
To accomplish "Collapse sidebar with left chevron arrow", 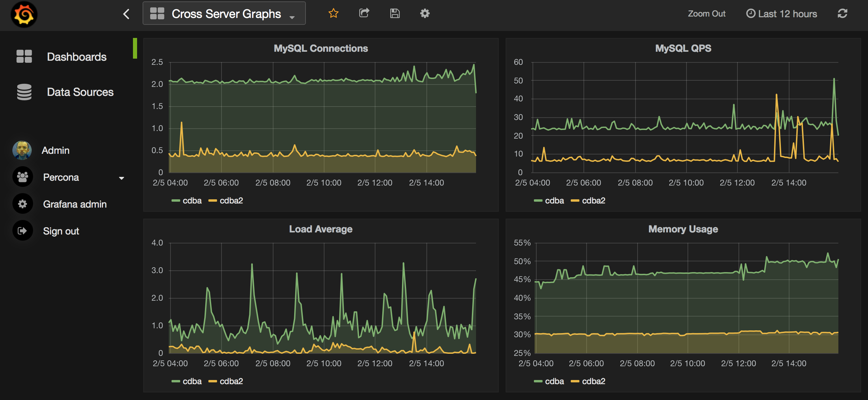I will tap(126, 14).
